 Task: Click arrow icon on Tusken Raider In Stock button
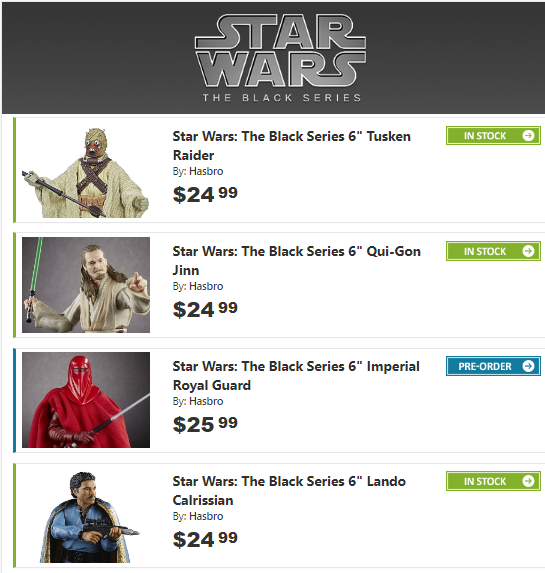[x=528, y=136]
